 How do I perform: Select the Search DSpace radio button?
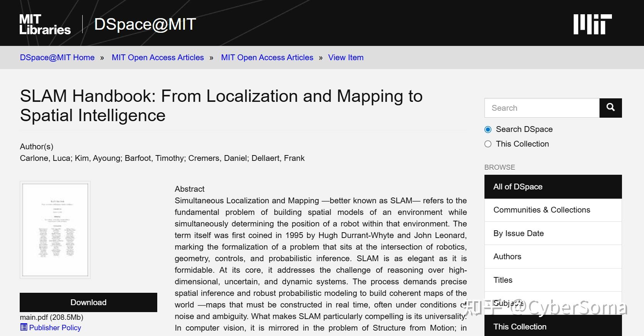[x=488, y=129]
